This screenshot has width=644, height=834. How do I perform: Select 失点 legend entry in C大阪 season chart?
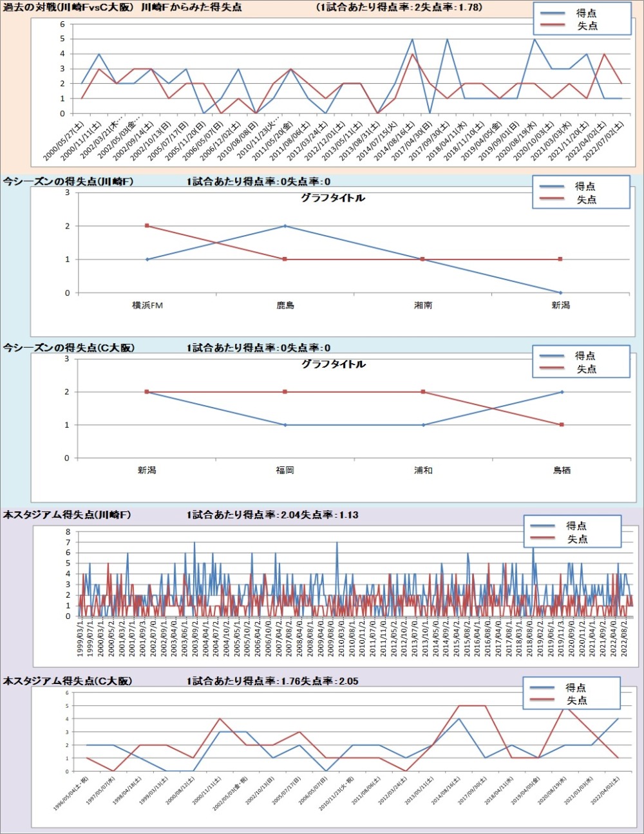567,369
